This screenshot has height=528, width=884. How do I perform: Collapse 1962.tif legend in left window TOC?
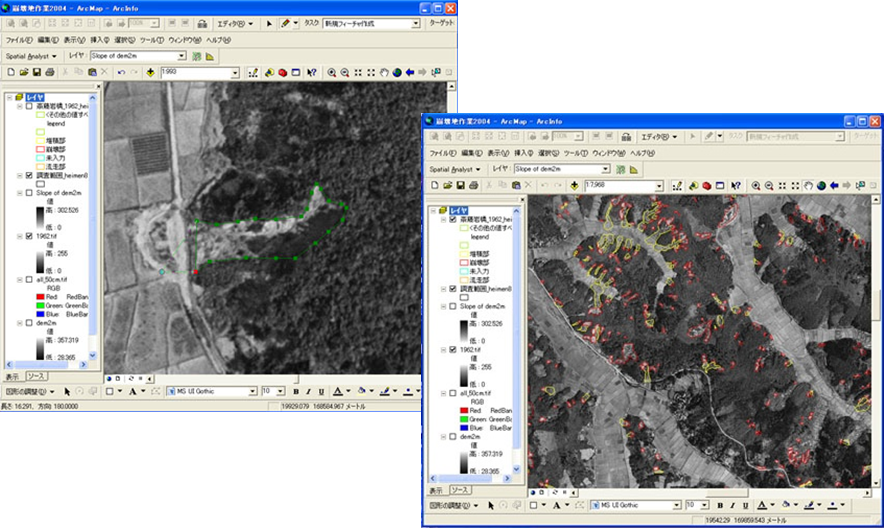(20, 236)
